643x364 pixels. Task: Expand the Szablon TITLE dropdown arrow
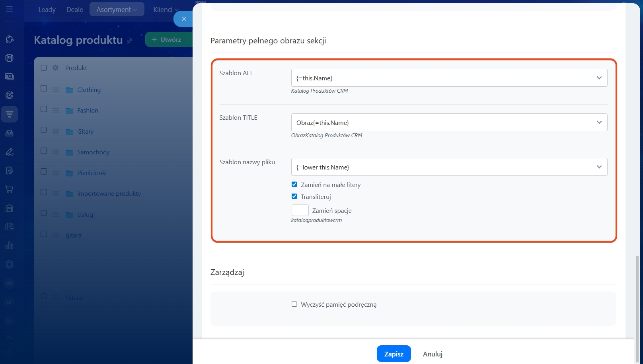click(x=599, y=123)
